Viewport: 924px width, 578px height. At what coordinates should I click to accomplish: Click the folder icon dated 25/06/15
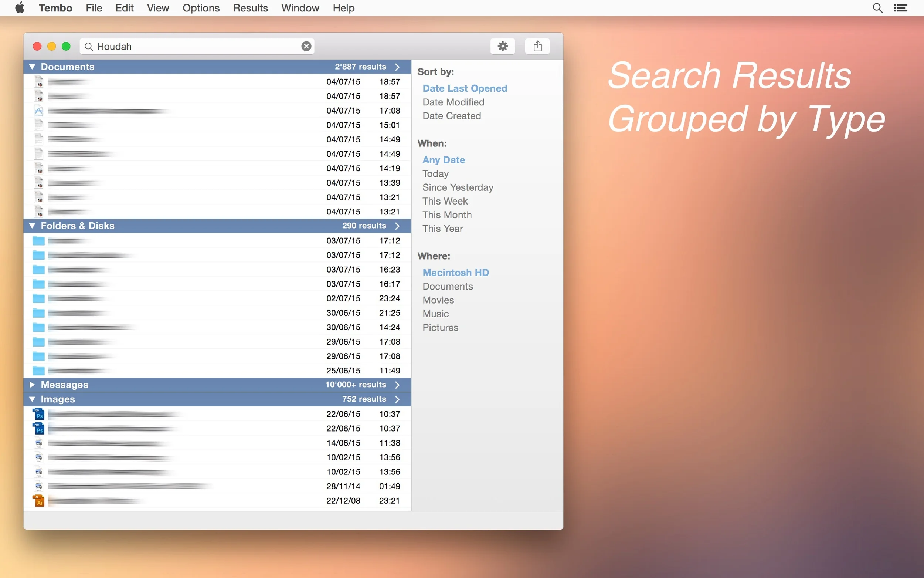tap(38, 371)
